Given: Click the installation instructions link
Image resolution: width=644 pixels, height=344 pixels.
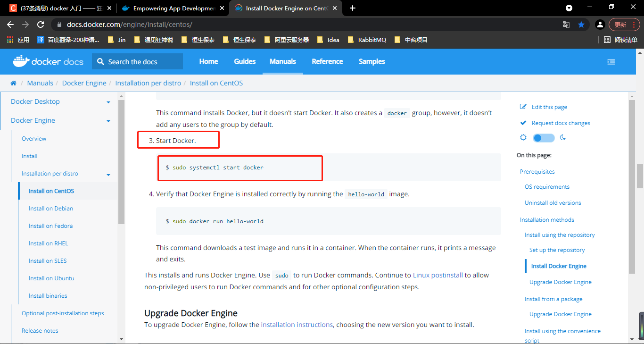Looking at the screenshot, I should point(297,325).
